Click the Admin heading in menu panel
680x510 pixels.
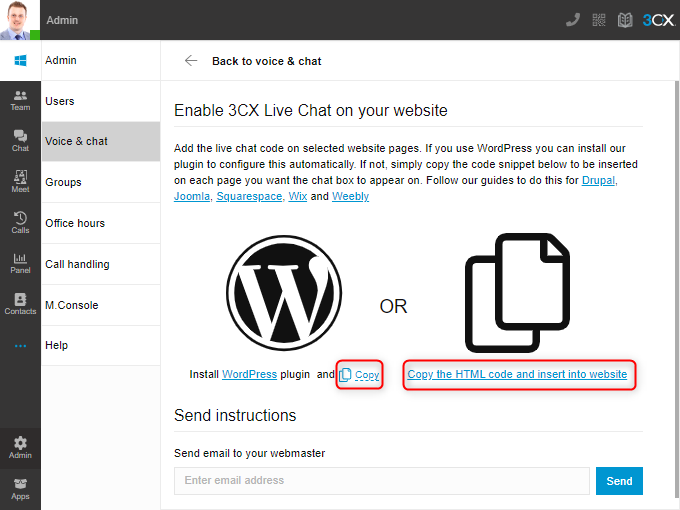pos(61,60)
